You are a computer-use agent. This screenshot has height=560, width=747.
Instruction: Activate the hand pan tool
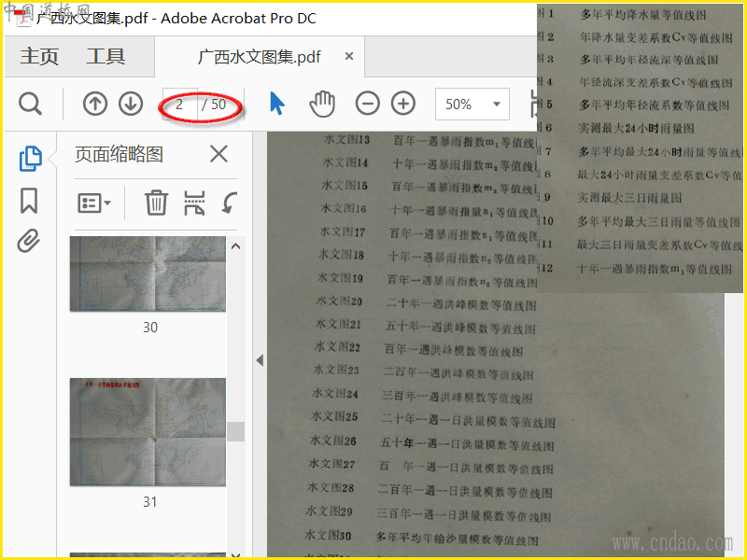[322, 104]
